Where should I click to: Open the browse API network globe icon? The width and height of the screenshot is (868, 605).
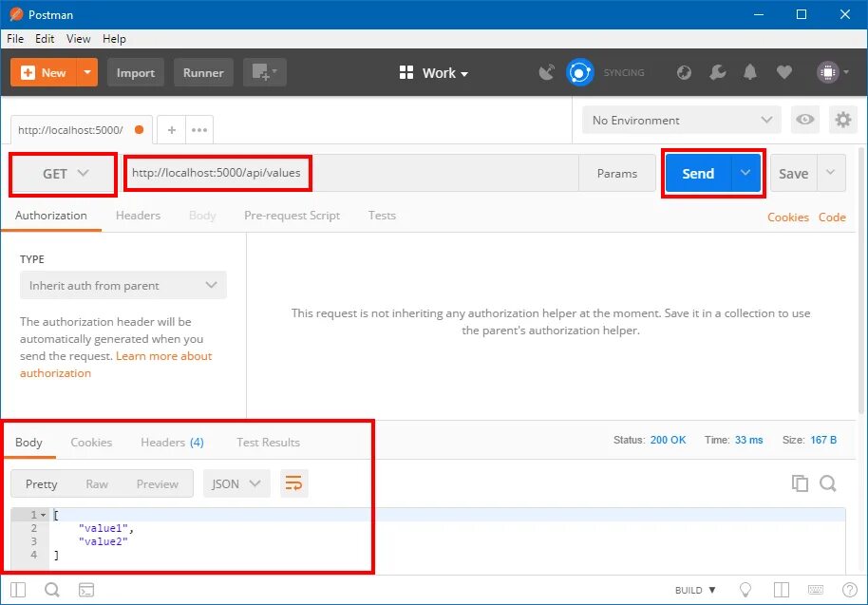[684, 72]
